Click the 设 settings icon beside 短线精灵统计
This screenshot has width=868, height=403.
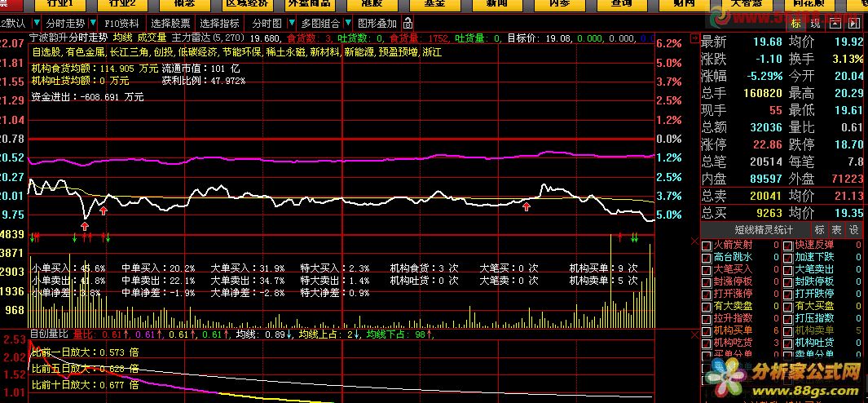pyautogui.click(x=854, y=229)
